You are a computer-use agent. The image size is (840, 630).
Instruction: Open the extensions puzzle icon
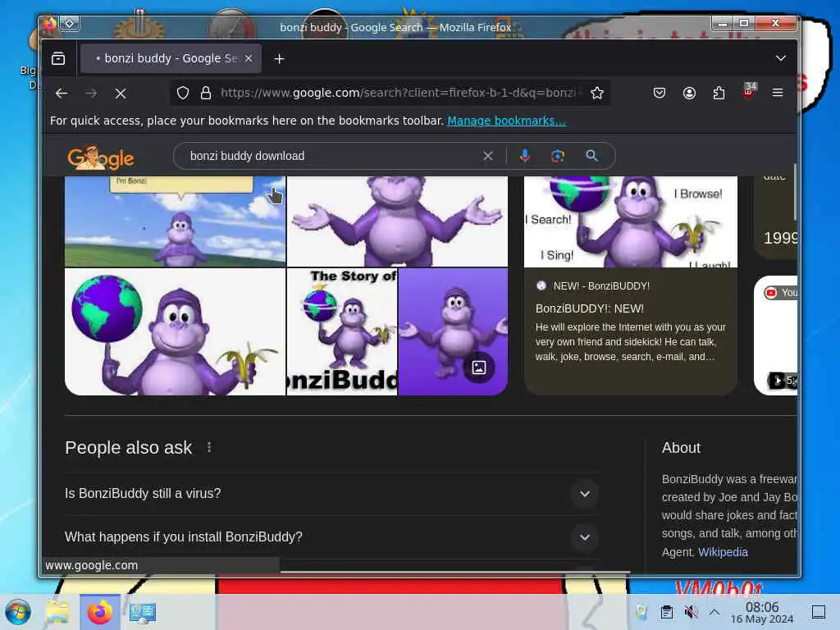(719, 94)
